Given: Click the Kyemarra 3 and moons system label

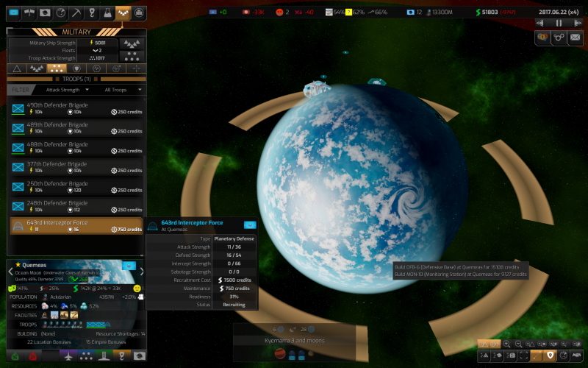Looking at the screenshot, I should 293,340.
